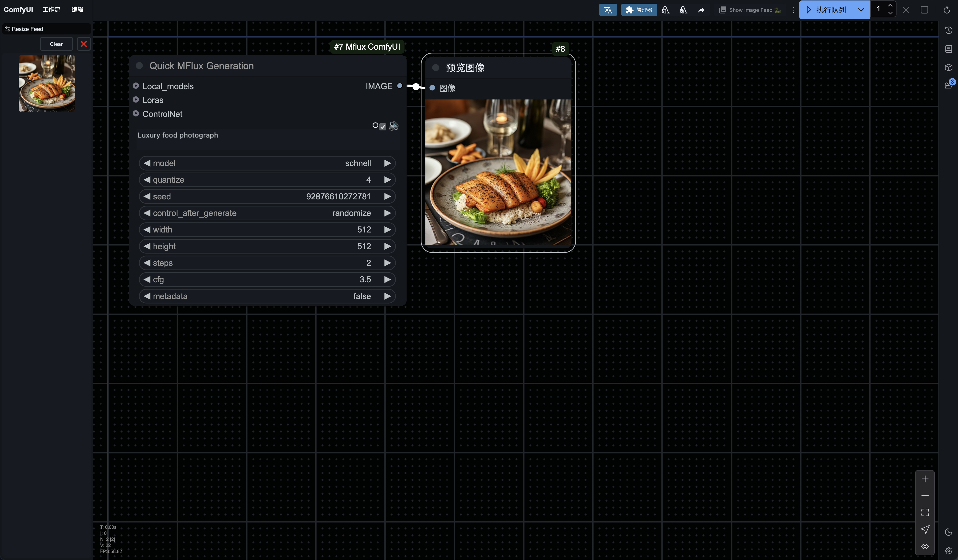958x560 pixels.
Task: Open the puzzle-piece manager (管理器) button
Action: coord(639,10)
